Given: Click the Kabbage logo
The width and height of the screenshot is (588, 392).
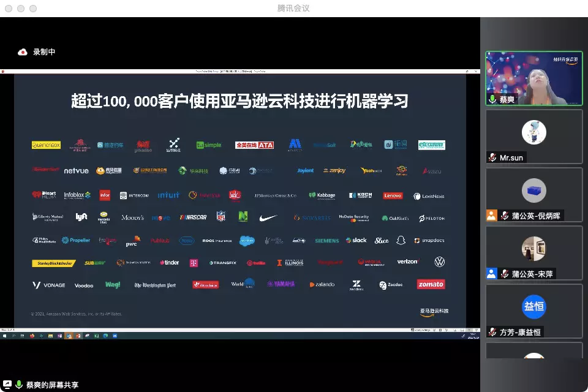Looking at the screenshot, I should (322, 195).
